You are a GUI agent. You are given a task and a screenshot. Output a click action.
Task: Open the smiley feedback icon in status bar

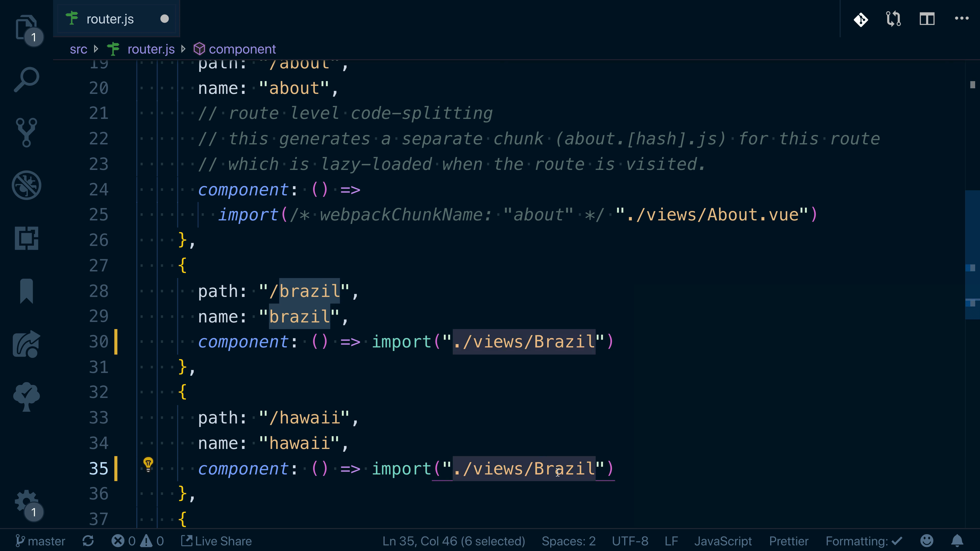click(x=927, y=540)
